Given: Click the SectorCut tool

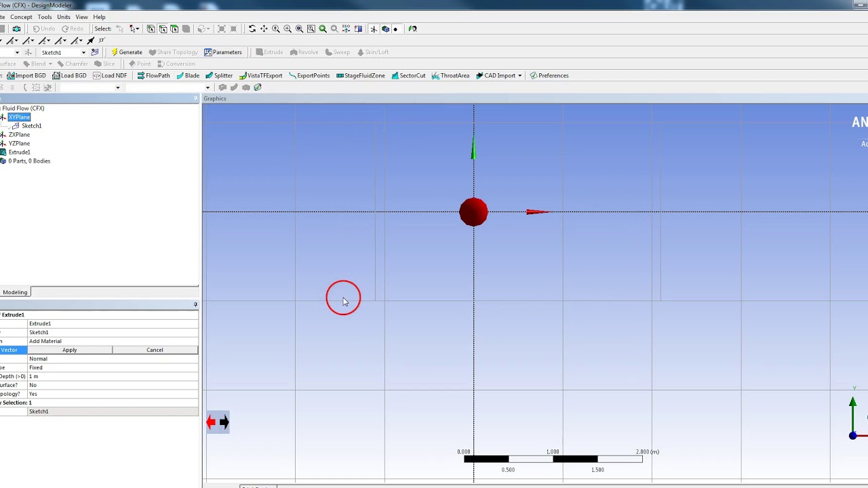Looking at the screenshot, I should [408, 75].
